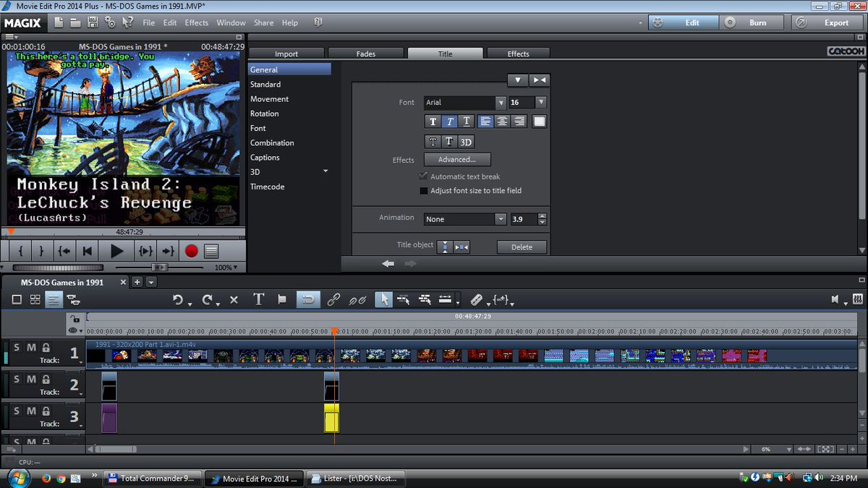Center-align the title text

point(502,121)
